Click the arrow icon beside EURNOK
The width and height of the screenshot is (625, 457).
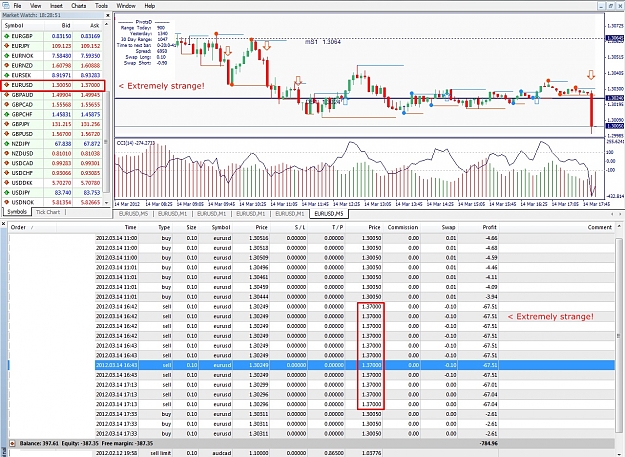[6, 56]
